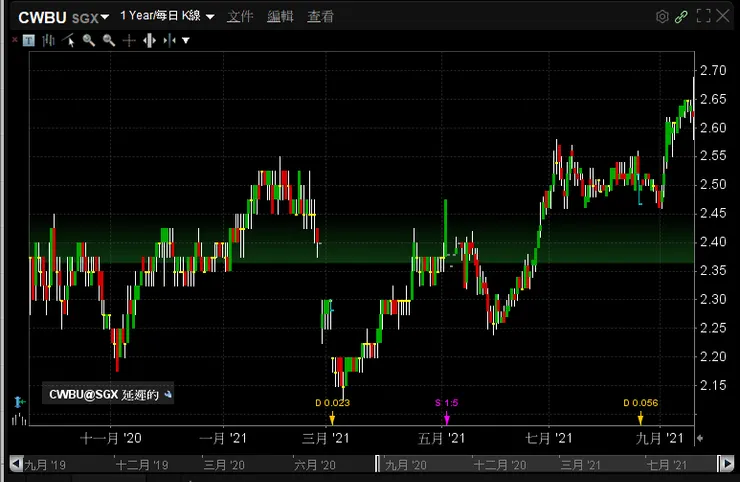Click the green chain link icon
The height and width of the screenshot is (482, 740).
coord(681,17)
